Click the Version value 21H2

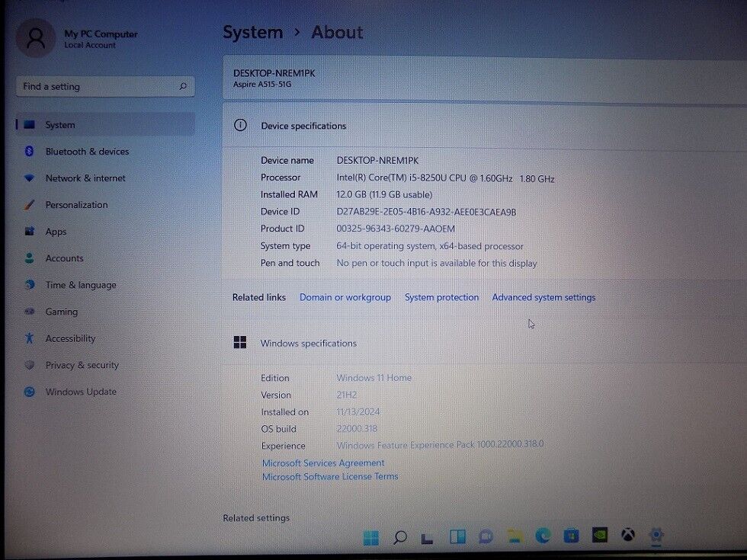346,395
